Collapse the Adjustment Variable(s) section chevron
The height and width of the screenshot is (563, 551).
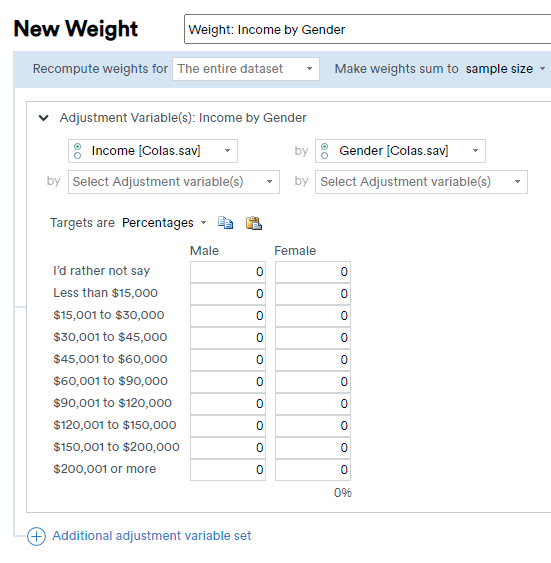click(x=43, y=118)
